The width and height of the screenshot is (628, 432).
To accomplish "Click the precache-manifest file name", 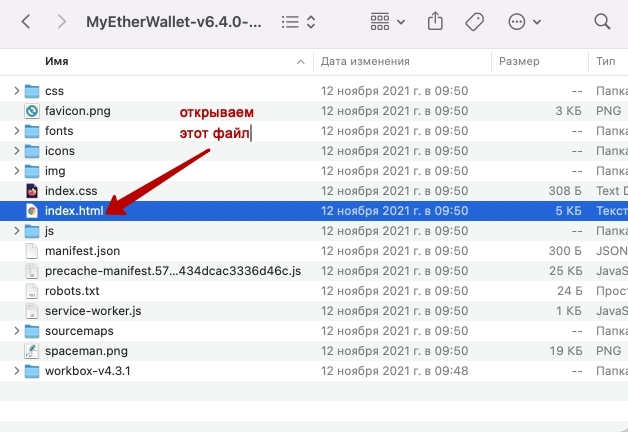I will (x=173, y=271).
